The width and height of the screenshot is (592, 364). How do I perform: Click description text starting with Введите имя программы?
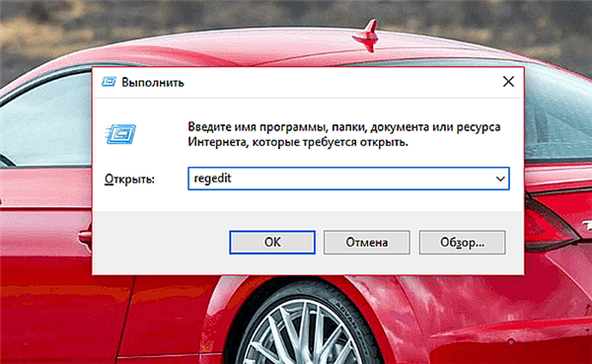[x=344, y=134]
